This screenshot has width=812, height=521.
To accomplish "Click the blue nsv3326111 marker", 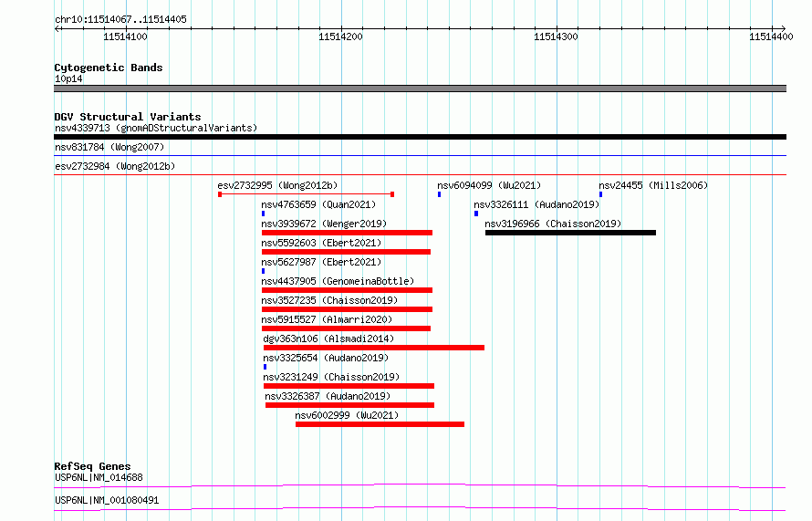I will 476,214.
